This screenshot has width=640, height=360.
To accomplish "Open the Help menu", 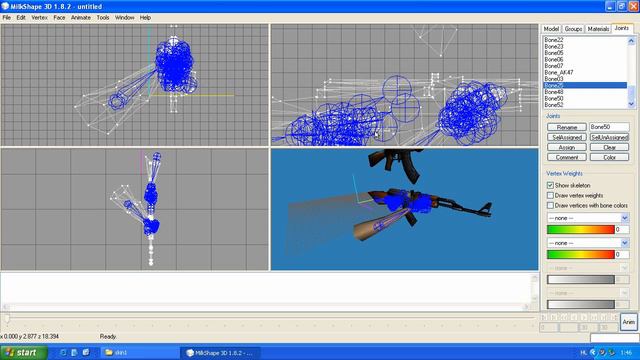I will tap(145, 18).
